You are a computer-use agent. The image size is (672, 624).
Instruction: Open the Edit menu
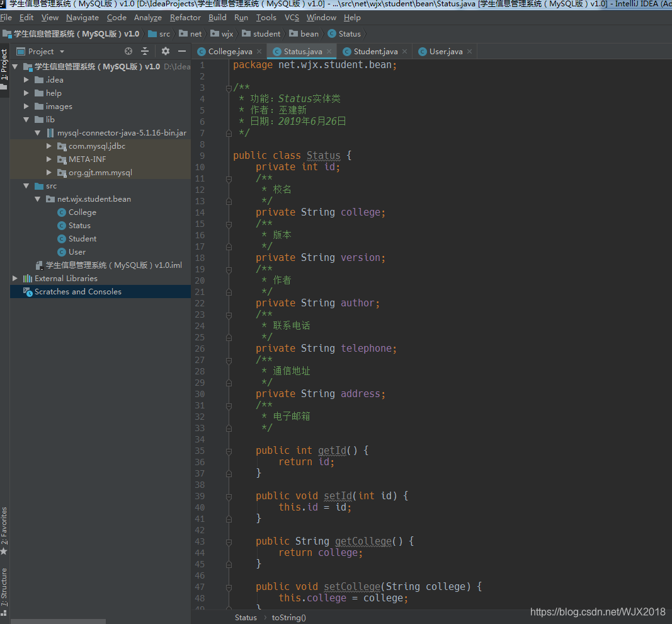coord(26,18)
